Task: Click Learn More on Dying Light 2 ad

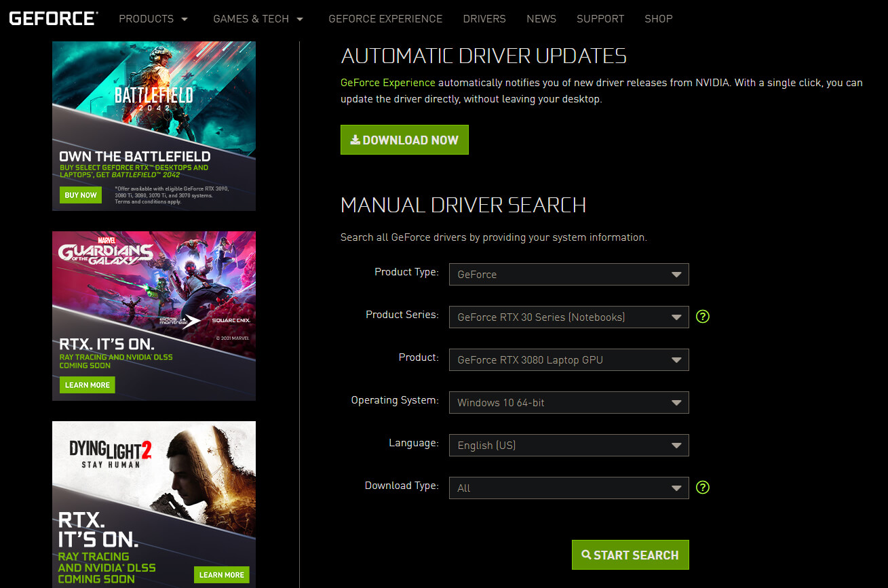Action: (x=221, y=574)
